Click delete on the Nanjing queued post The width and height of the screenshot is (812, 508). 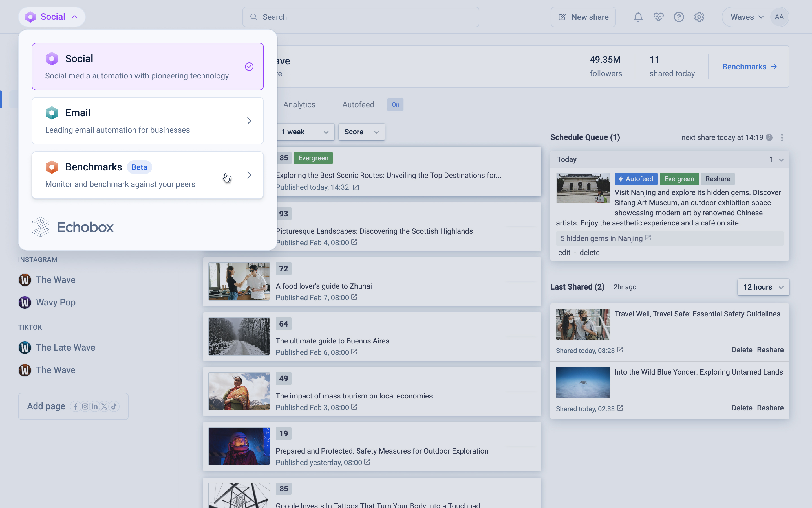590,252
